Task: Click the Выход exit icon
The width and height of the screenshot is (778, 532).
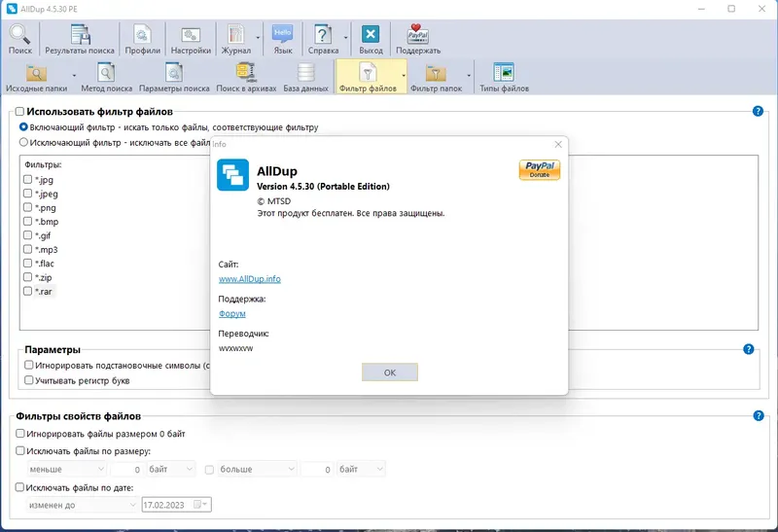Action: coord(371,39)
